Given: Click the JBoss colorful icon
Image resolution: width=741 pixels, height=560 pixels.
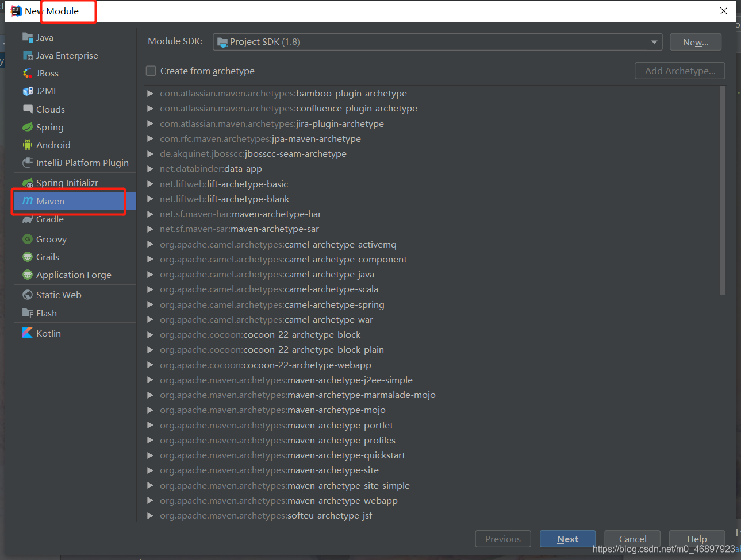Looking at the screenshot, I should (x=28, y=73).
